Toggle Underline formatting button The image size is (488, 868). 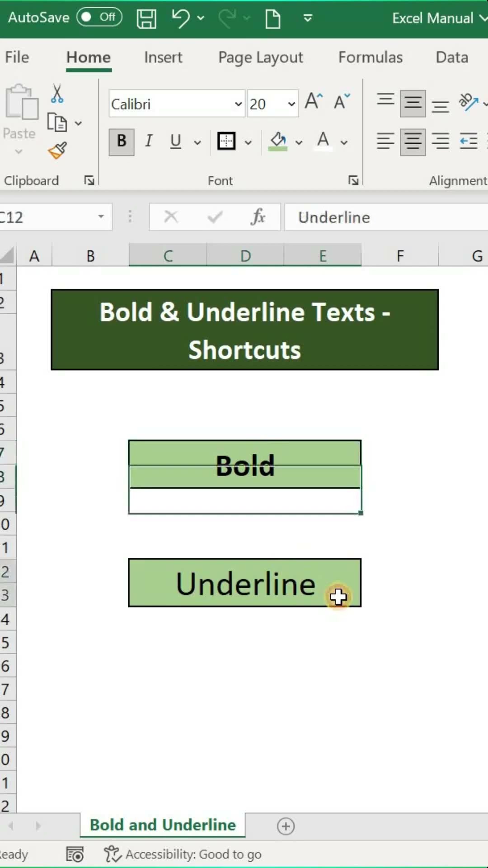tap(175, 142)
